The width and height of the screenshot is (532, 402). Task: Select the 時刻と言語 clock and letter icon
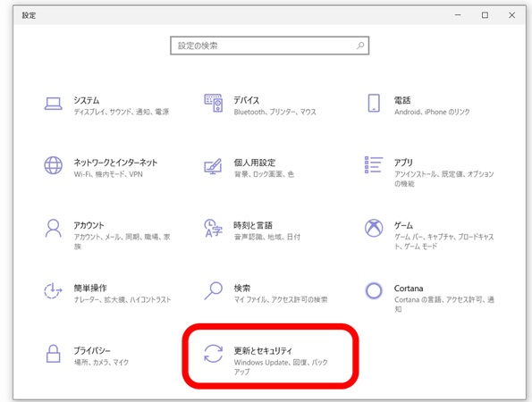coord(213,228)
